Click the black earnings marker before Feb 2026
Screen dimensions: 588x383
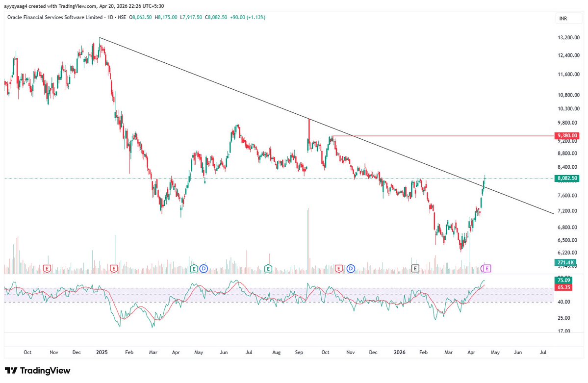(415, 268)
